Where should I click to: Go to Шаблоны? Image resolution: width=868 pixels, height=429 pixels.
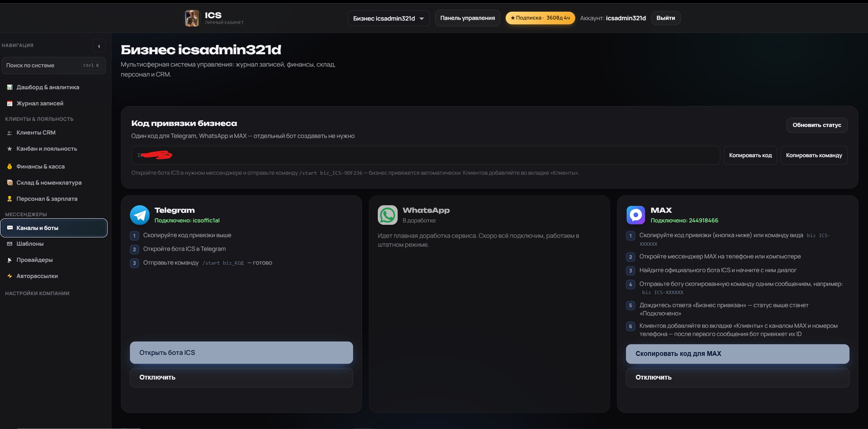pyautogui.click(x=54, y=244)
